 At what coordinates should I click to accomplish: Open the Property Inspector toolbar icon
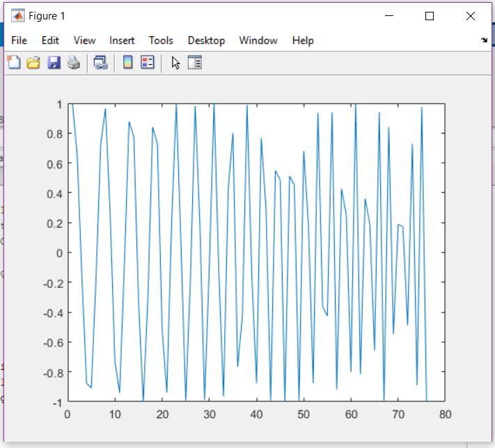pyautogui.click(x=195, y=63)
